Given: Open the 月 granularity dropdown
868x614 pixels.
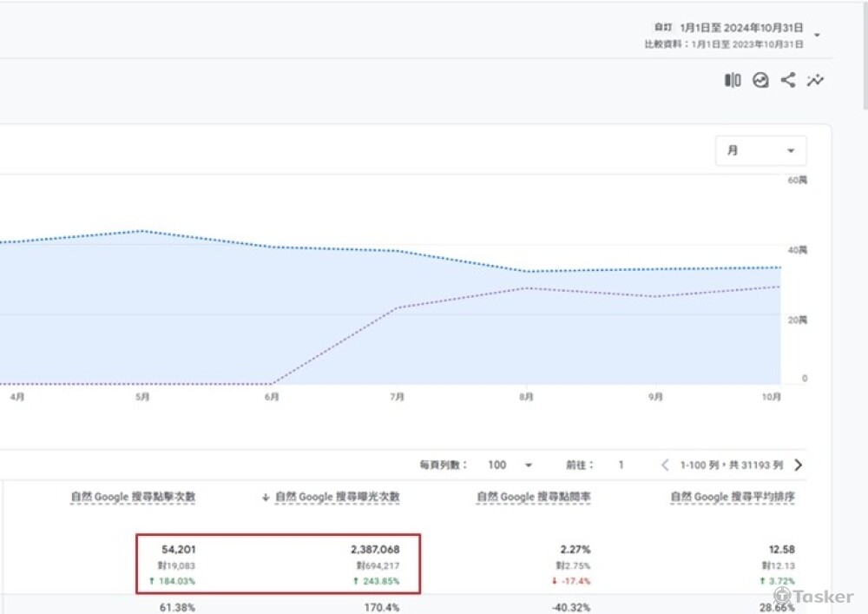Looking at the screenshot, I should click(760, 151).
